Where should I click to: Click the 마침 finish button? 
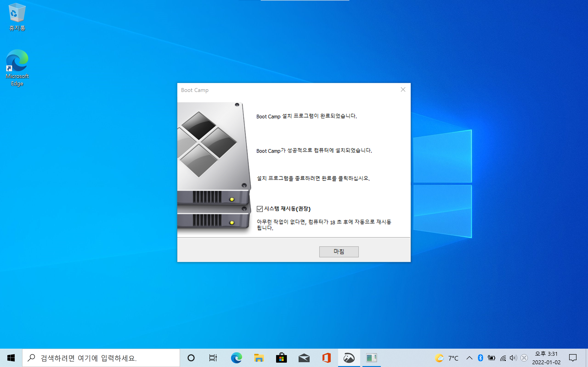[339, 251]
